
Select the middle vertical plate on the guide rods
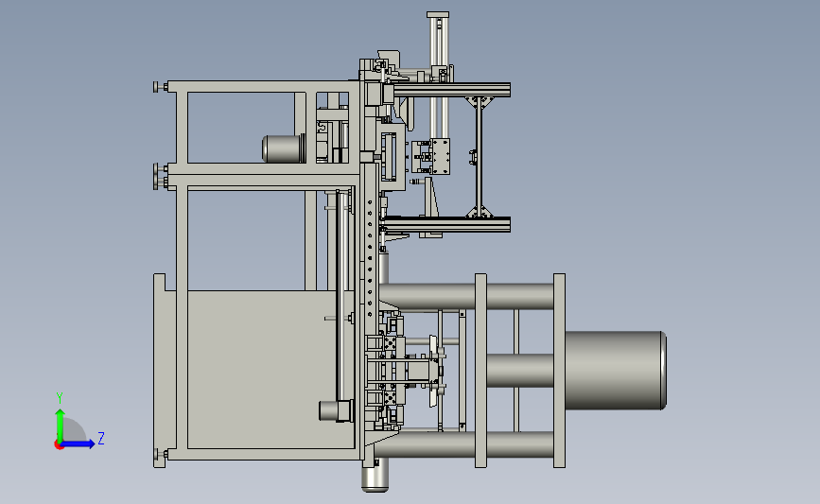[x=480, y=370]
